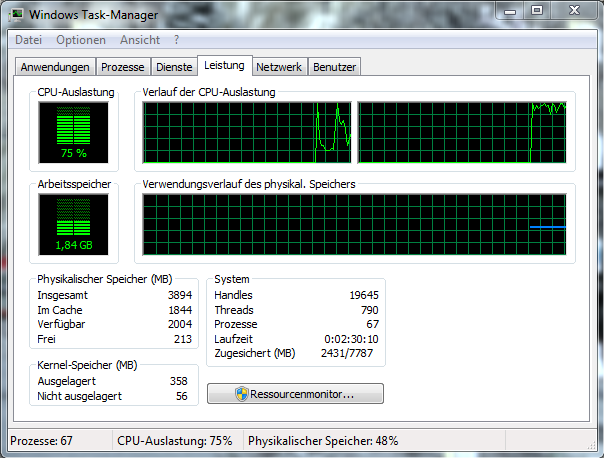Click the Verwendungsverlauf des physikal. Speichers label
Screen dimensions: 604x458
coord(249,184)
